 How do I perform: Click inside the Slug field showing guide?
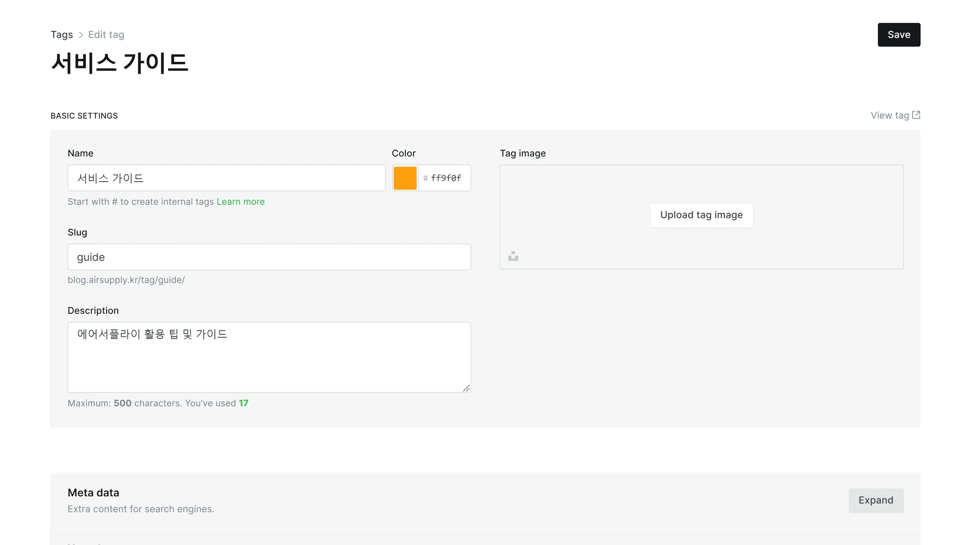269,257
